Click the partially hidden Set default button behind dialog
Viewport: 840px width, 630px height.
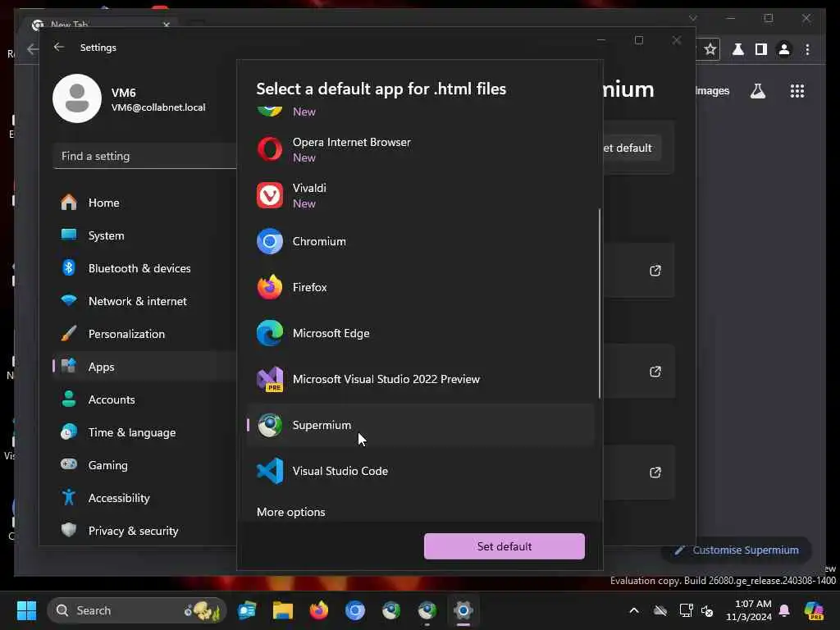coord(632,148)
